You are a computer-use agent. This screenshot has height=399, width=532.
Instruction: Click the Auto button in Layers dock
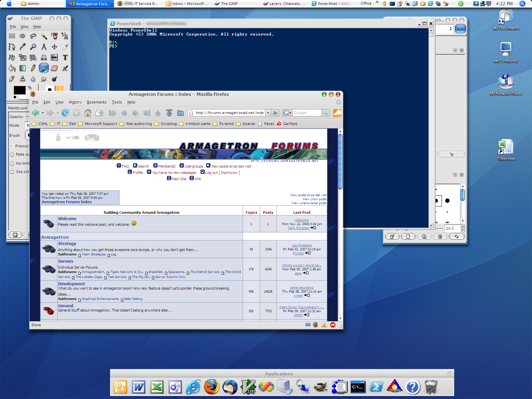[461, 29]
